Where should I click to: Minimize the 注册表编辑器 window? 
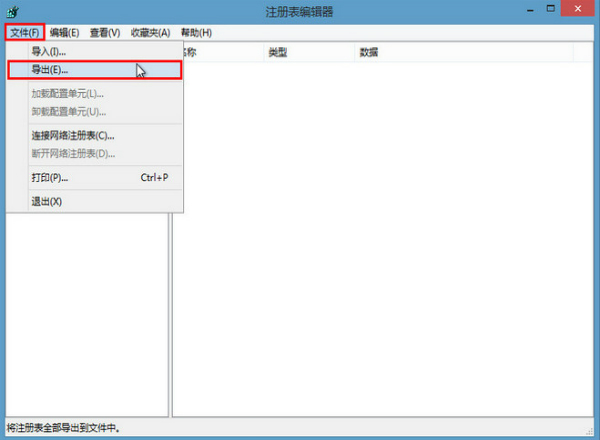coord(530,10)
